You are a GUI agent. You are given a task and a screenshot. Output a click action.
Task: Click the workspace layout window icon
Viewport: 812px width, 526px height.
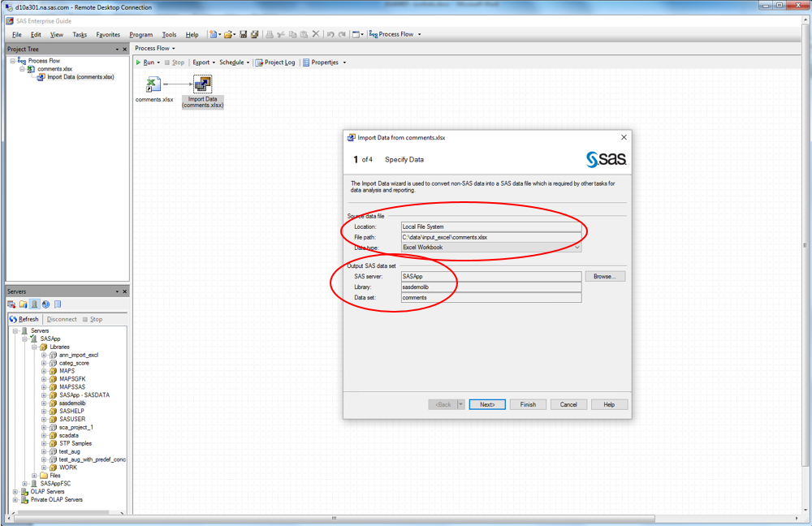pyautogui.click(x=356, y=34)
